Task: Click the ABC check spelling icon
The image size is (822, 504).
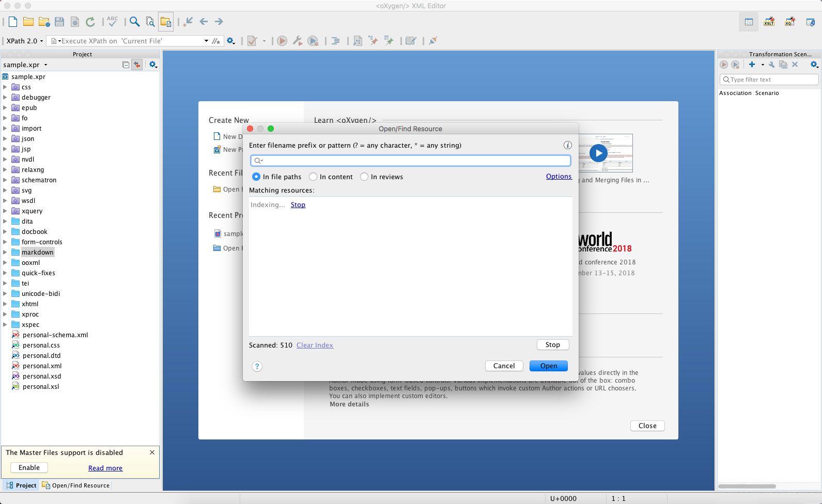Action: click(112, 21)
